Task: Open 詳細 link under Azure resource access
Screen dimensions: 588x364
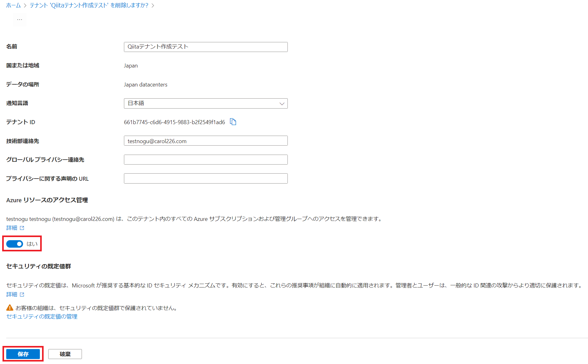Action: 12,228
